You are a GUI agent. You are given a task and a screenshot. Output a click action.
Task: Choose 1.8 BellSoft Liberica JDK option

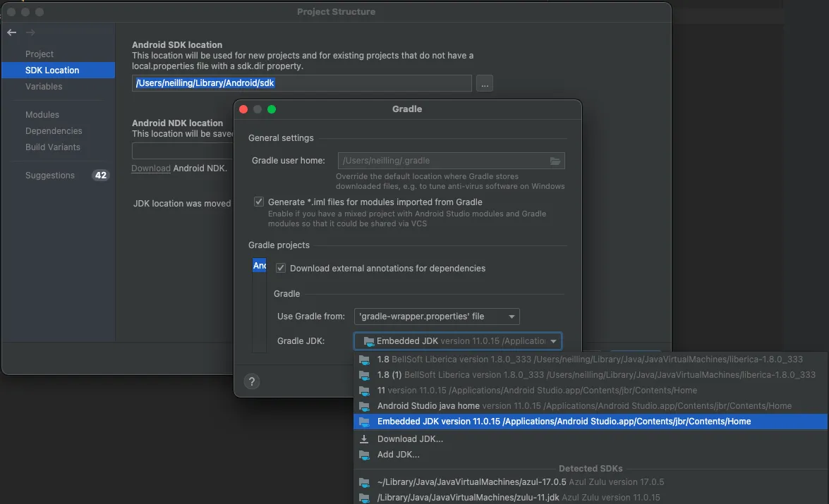(590, 359)
